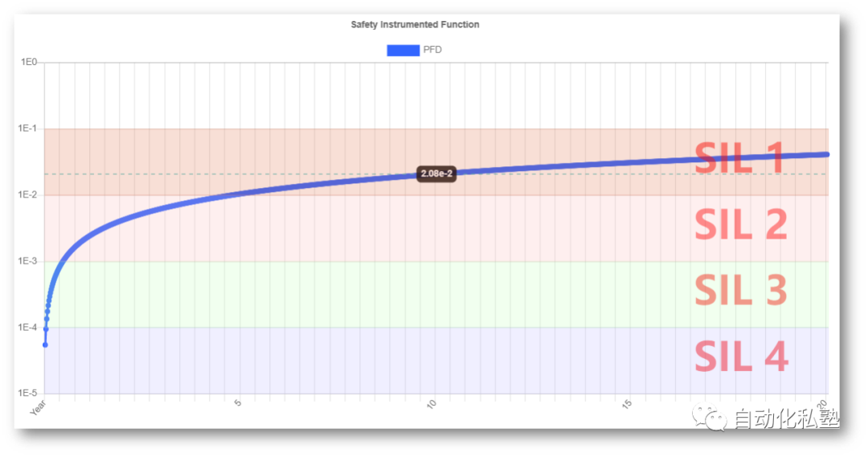The height and width of the screenshot is (457, 868).
Task: Click the 1E-3 y-axis label
Action: (x=27, y=261)
